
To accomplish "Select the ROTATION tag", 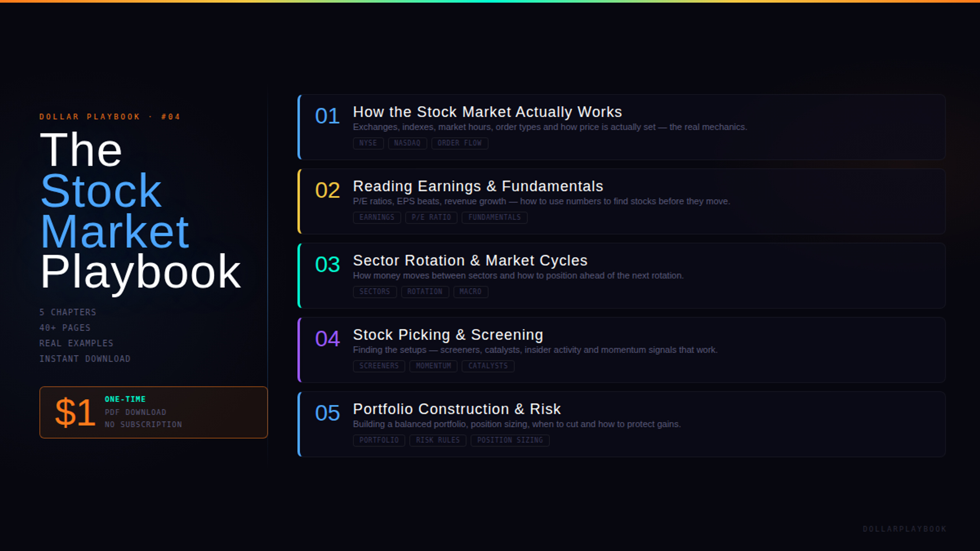I will tap(425, 292).
